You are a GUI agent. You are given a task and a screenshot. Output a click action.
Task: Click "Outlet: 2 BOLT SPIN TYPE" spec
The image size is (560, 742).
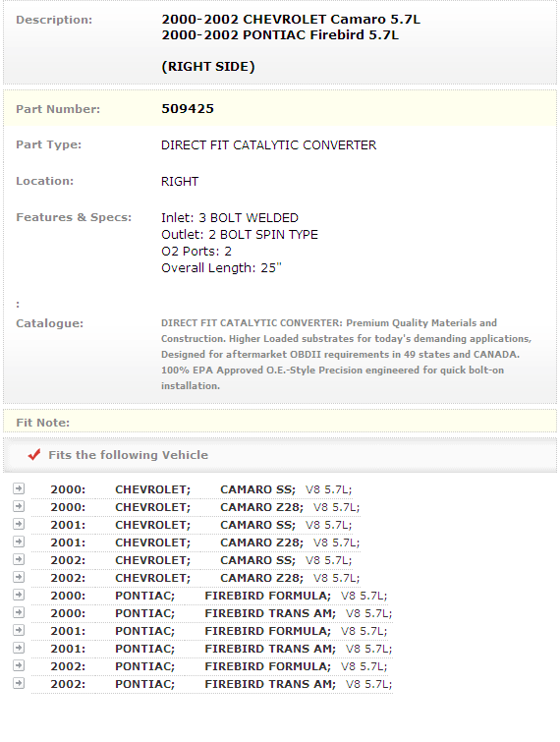point(240,235)
